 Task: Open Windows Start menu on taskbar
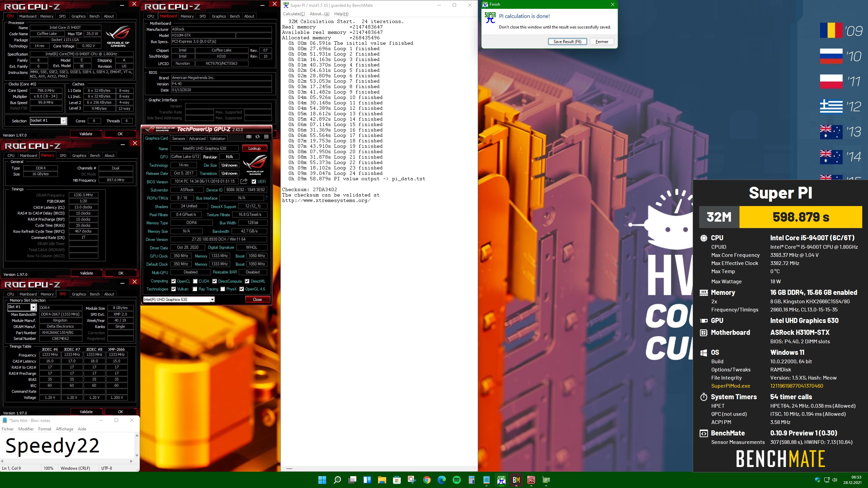322,480
